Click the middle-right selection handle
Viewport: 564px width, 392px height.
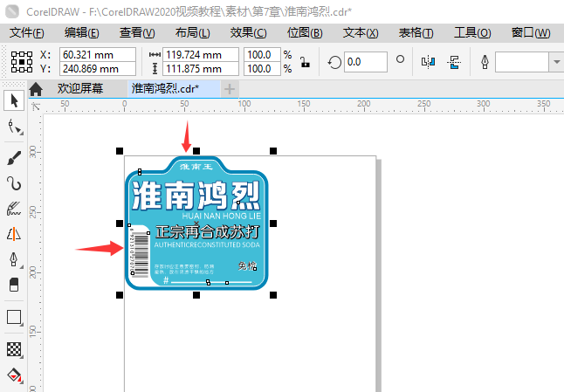tap(273, 224)
